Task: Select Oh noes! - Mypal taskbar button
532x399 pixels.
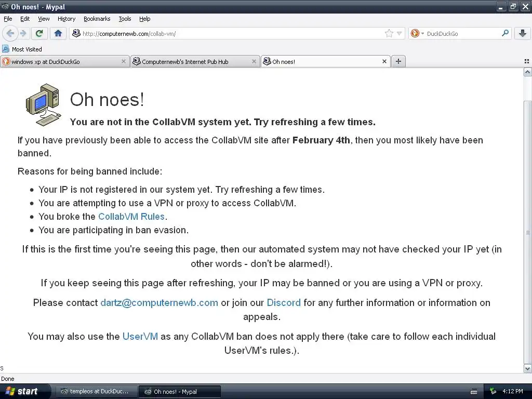Action: point(179,392)
